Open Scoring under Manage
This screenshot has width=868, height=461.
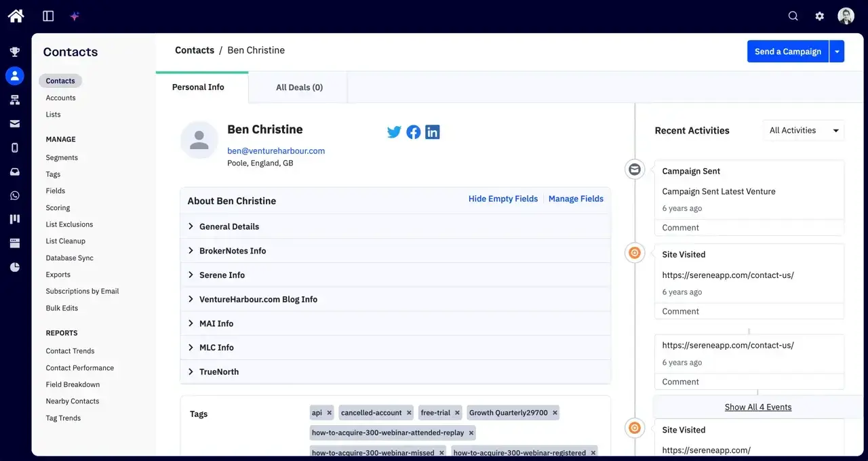(58, 207)
